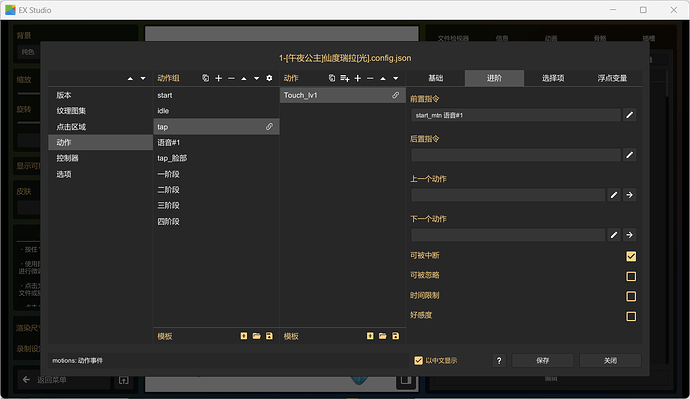Switch to the 进阶 tab
Image resolution: width=690 pixels, height=399 pixels.
click(494, 78)
